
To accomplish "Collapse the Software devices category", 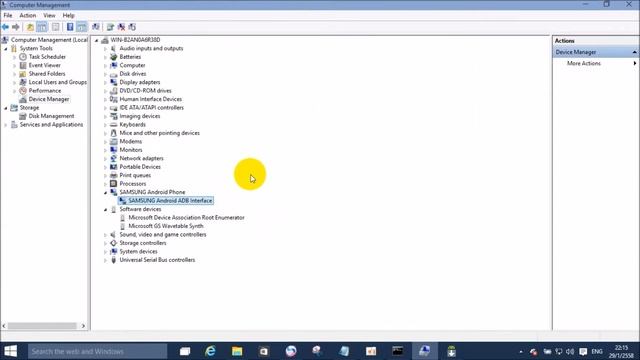I will point(105,209).
